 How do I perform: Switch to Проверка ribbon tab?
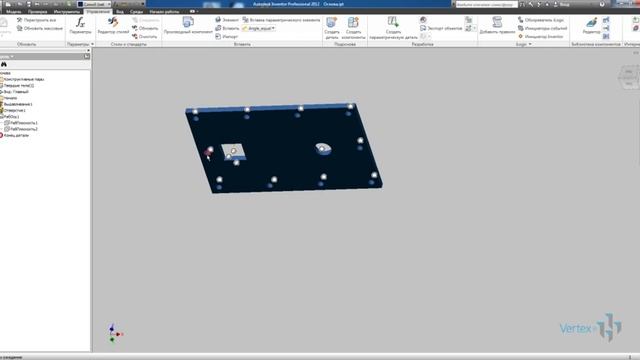click(x=37, y=11)
